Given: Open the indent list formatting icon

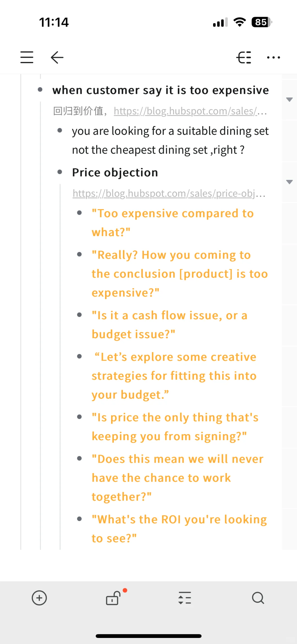Looking at the screenshot, I should click(185, 598).
